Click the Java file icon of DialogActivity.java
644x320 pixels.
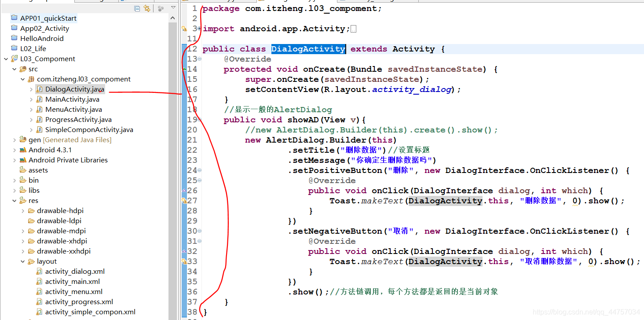pos(40,89)
